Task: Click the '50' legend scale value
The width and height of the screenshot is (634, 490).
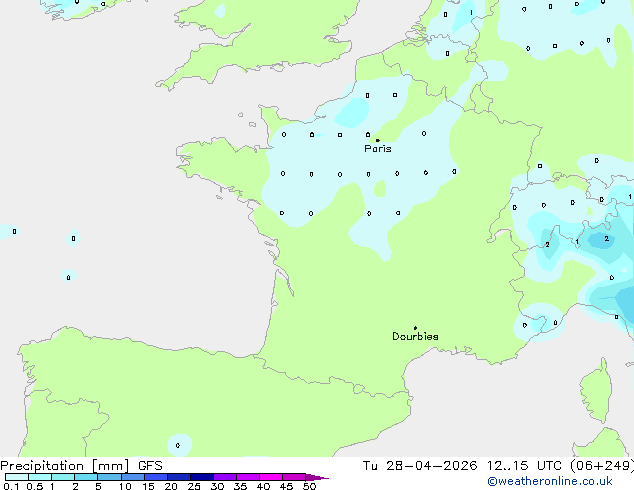Action: (x=309, y=486)
